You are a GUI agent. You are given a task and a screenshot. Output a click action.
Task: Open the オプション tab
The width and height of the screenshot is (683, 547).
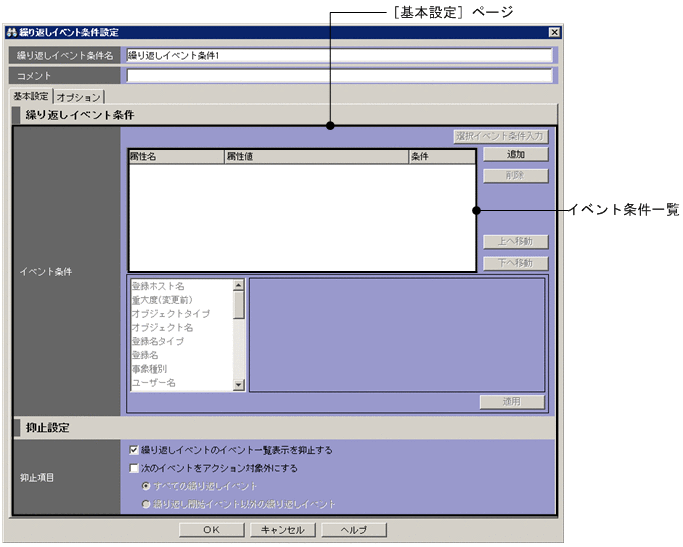pyautogui.click(x=78, y=97)
